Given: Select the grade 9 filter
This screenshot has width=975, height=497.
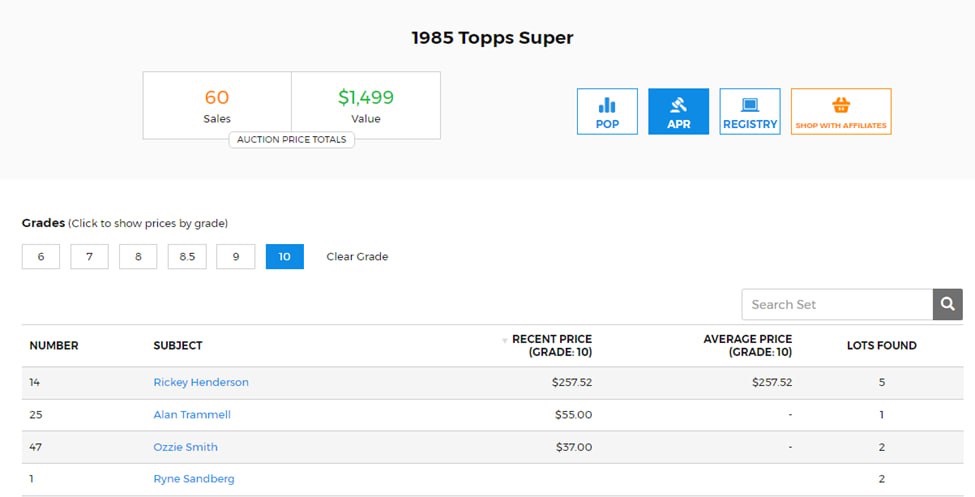Looking at the screenshot, I should (236, 256).
